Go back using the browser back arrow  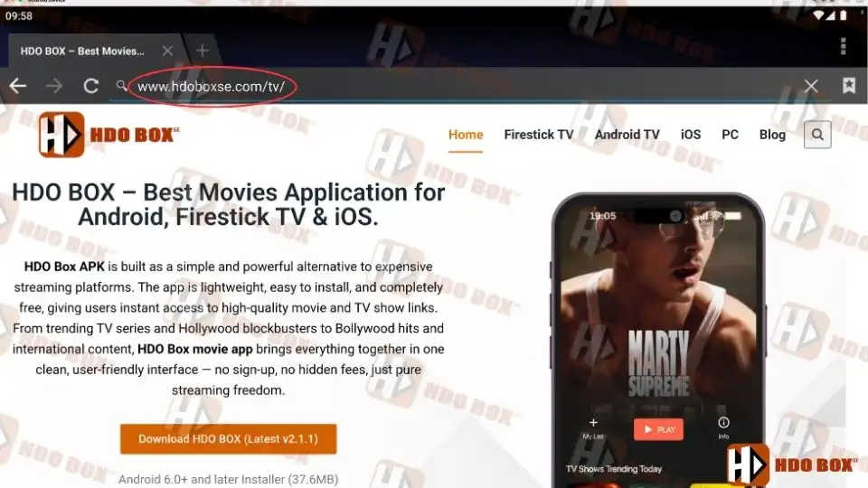tap(18, 86)
